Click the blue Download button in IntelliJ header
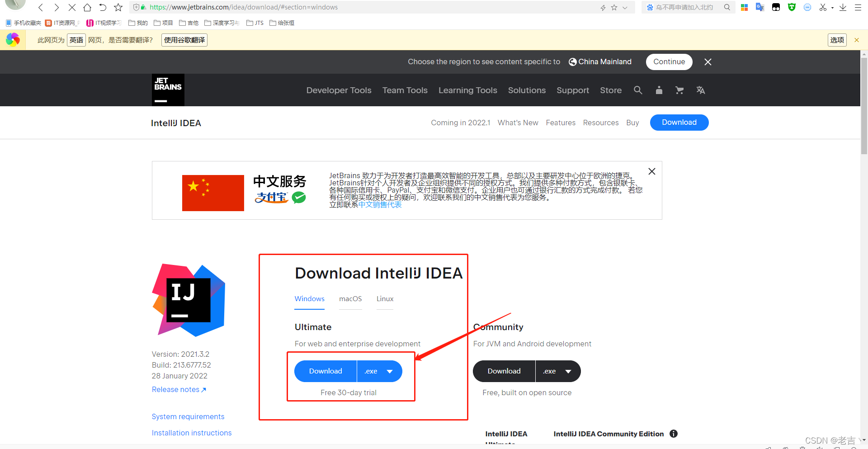868x449 pixels. [x=679, y=123]
